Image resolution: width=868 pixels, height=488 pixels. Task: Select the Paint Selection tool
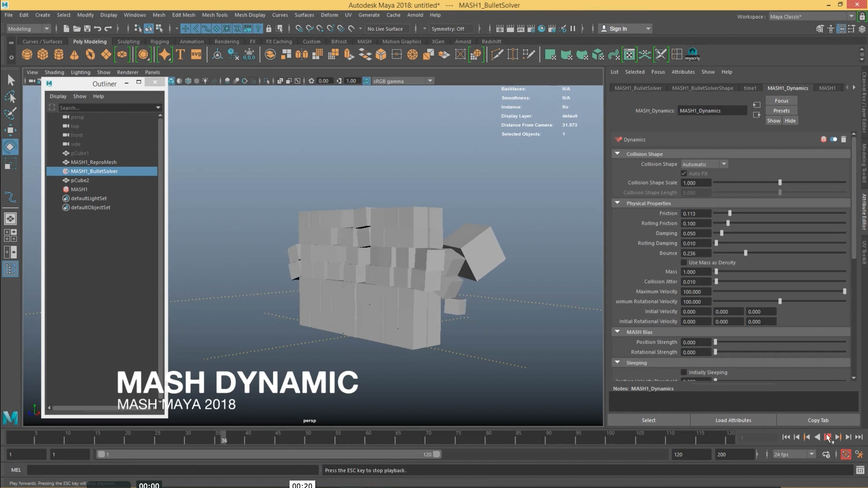tap(10, 114)
